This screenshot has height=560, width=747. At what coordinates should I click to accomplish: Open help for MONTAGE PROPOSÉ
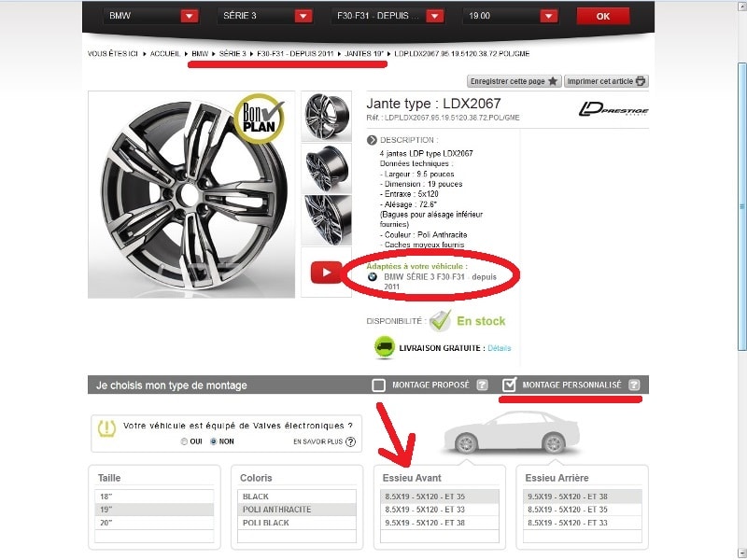point(482,385)
